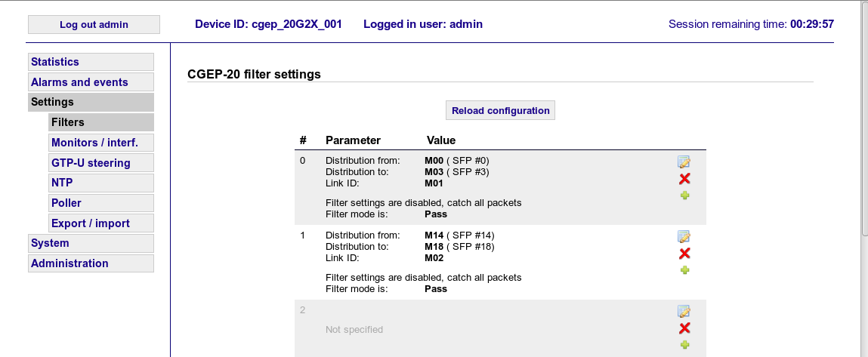Select Link ID value M01
868x357 pixels.
[434, 183]
